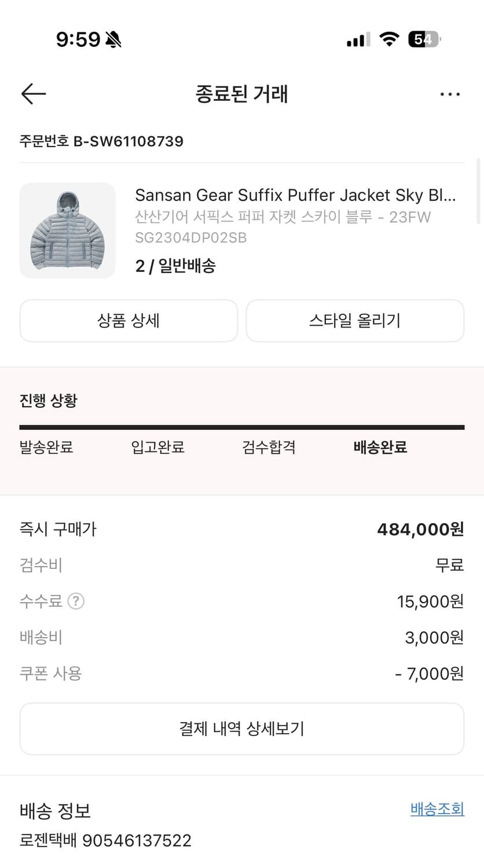Select the 발송완료 progress step
The height and width of the screenshot is (868, 484).
coord(46,447)
